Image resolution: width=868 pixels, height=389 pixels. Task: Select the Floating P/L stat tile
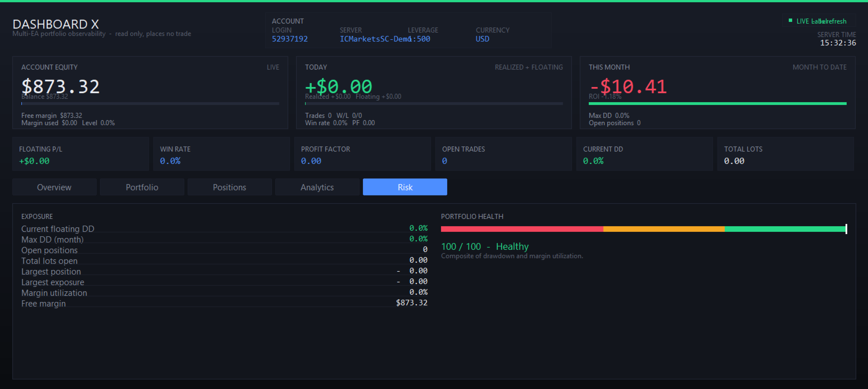(x=81, y=154)
